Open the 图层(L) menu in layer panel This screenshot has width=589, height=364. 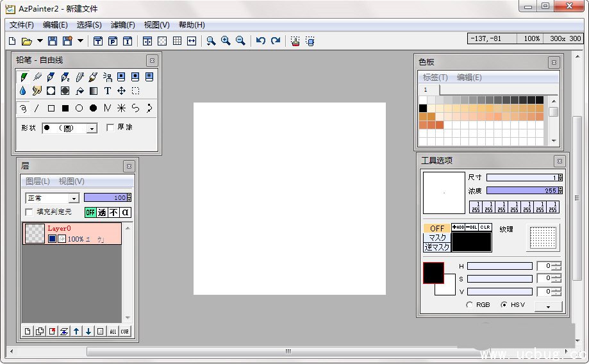[x=37, y=181]
